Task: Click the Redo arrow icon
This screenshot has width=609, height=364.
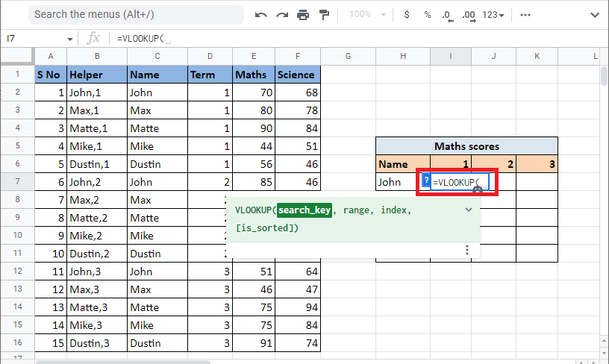Action: point(281,15)
